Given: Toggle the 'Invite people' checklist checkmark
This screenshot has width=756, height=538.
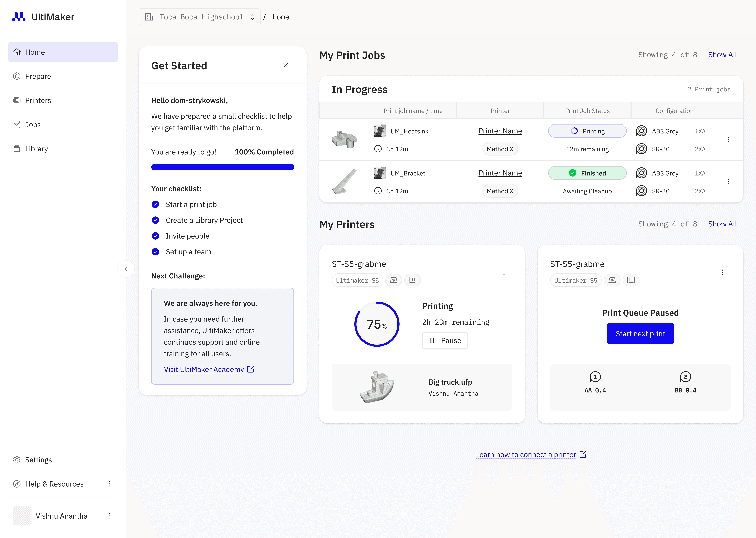Looking at the screenshot, I should tap(155, 236).
